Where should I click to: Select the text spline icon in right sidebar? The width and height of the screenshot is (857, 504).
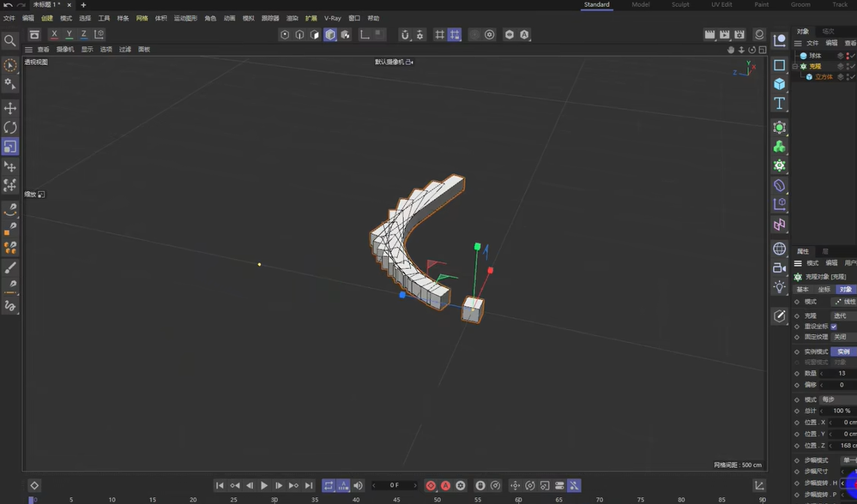779,103
